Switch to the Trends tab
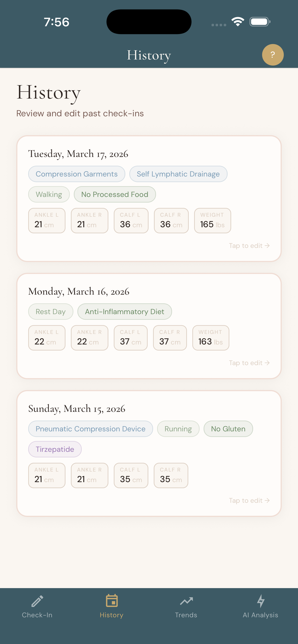The width and height of the screenshot is (298, 644). pos(186,605)
